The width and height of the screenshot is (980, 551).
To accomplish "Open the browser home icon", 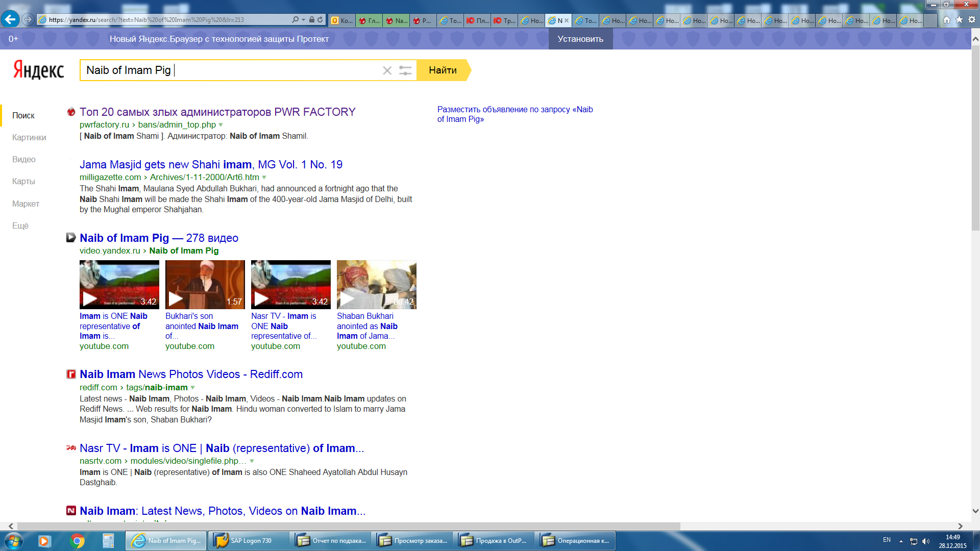I will pos(946,19).
